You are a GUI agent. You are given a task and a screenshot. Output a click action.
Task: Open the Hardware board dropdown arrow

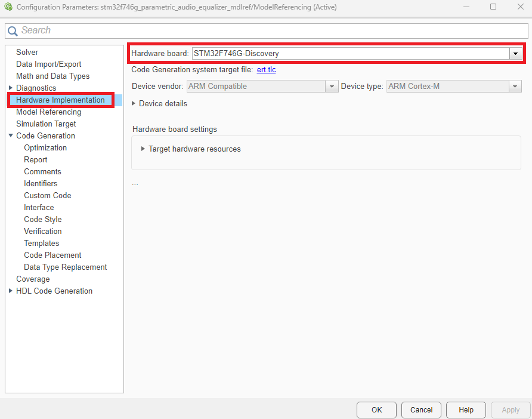click(515, 53)
